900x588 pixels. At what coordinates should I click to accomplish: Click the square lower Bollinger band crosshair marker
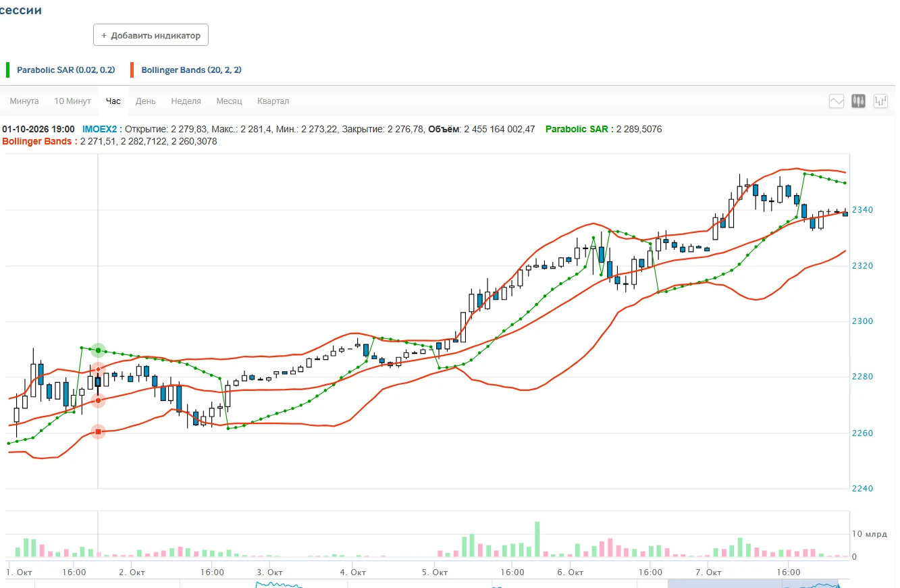99,431
